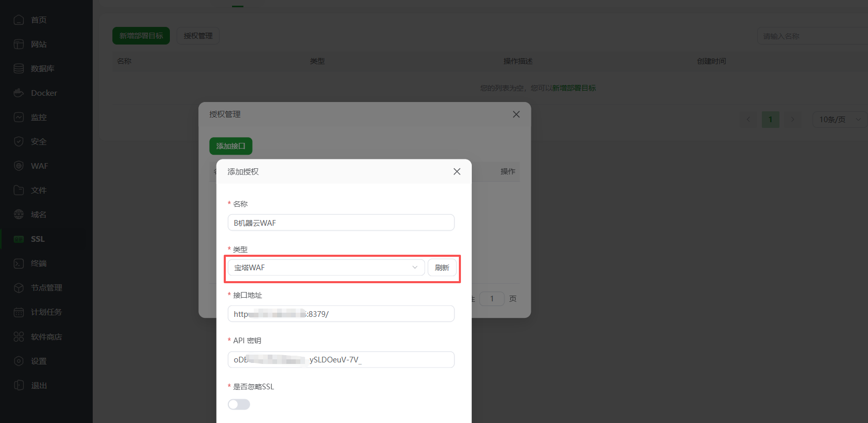Focus the 名称 field with B机器云WAF
This screenshot has width=868, height=423.
pyautogui.click(x=341, y=223)
